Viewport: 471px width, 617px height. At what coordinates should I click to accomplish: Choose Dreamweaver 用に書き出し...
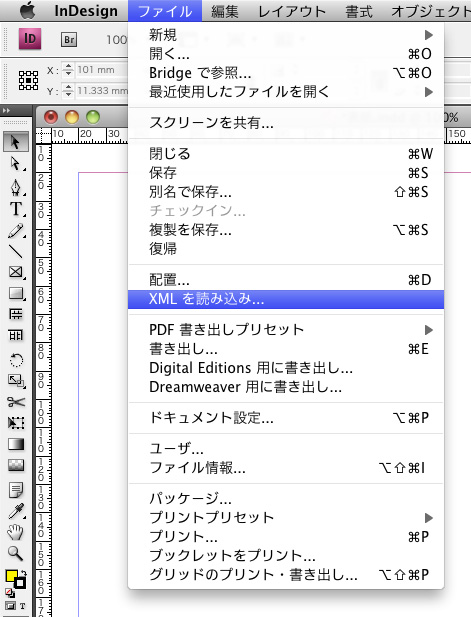pyautogui.click(x=286, y=387)
